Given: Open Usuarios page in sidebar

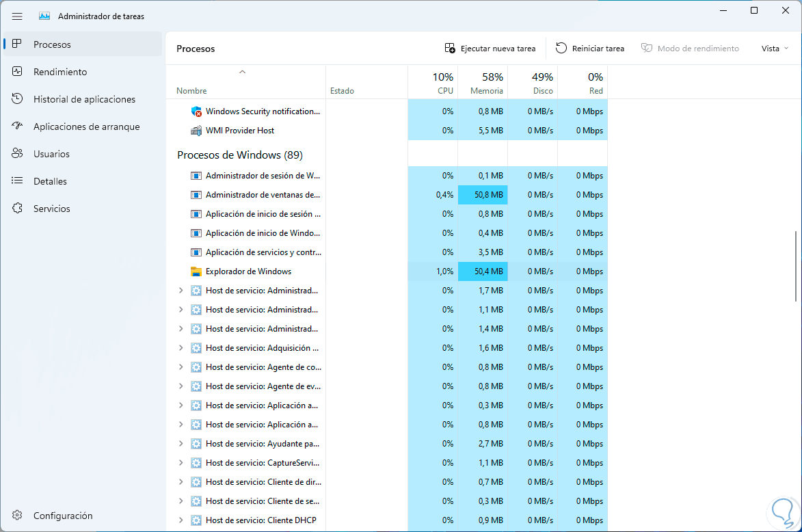Looking at the screenshot, I should click(x=83, y=153).
